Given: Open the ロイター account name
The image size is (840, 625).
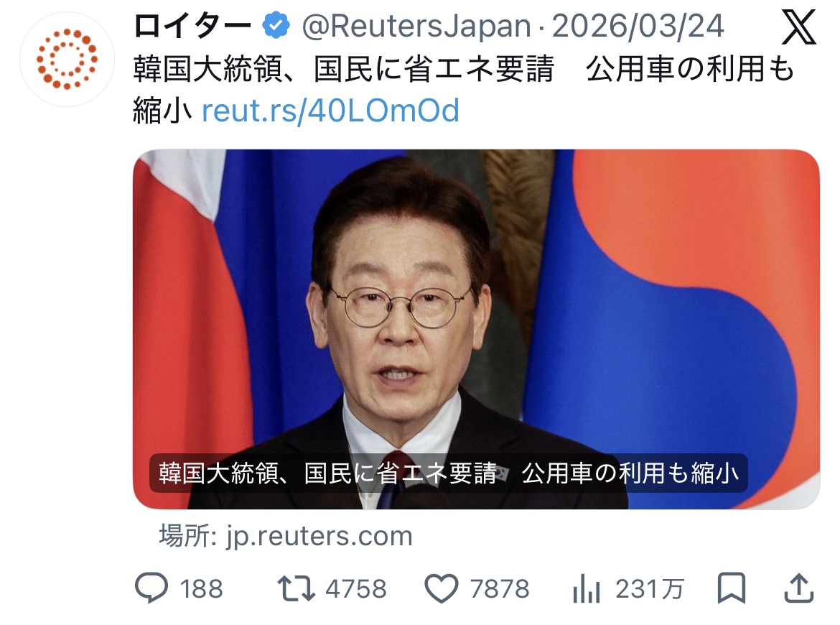Looking at the screenshot, I should pos(192,27).
